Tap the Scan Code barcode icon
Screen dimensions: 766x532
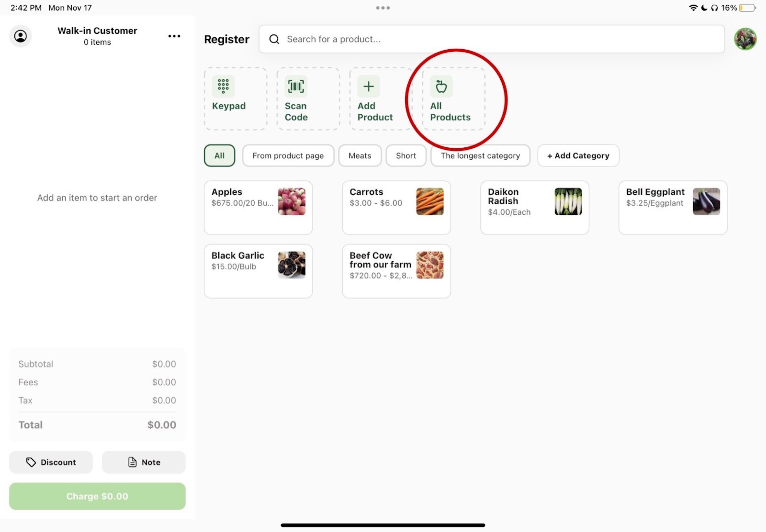coord(296,87)
